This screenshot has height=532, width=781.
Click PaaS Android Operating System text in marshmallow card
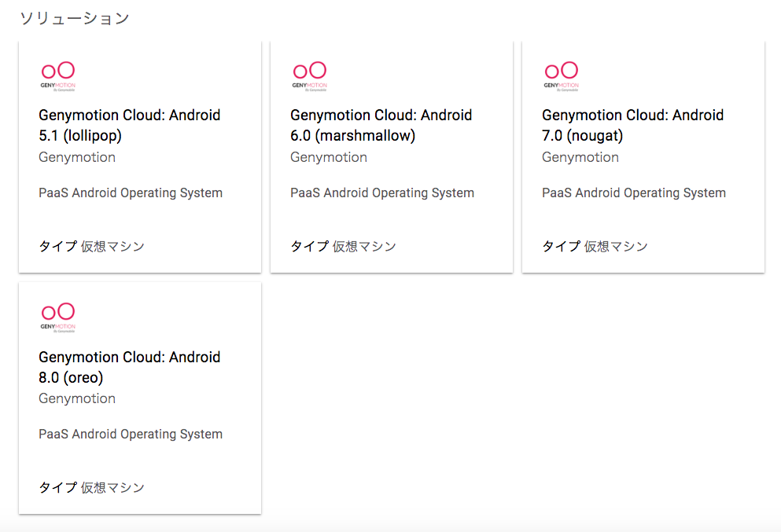pos(382,193)
